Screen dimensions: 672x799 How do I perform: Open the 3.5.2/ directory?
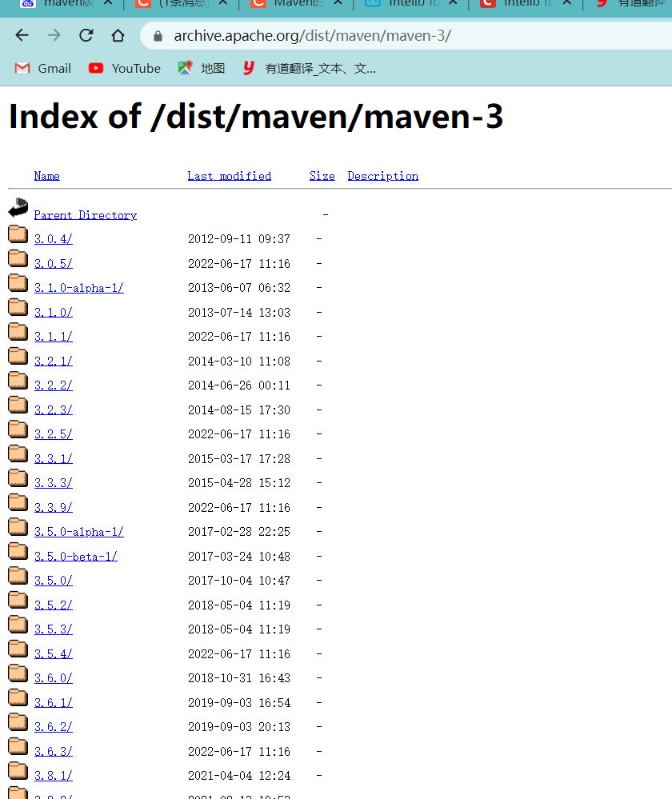(x=54, y=605)
